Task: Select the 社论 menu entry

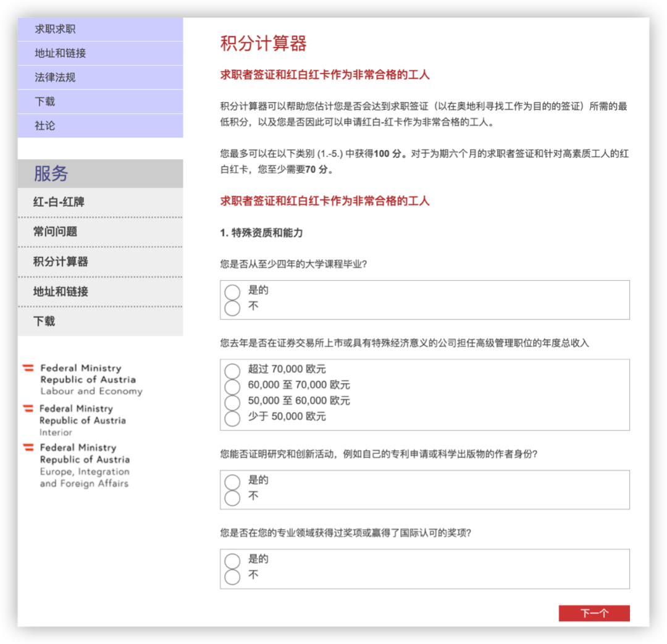Action: point(100,126)
